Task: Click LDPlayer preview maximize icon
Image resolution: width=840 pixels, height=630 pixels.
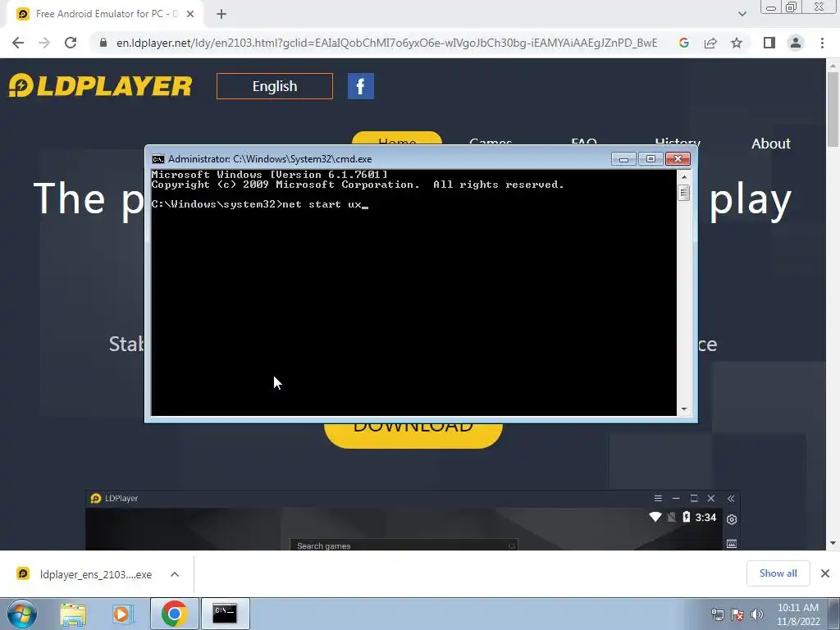Action: (x=694, y=498)
